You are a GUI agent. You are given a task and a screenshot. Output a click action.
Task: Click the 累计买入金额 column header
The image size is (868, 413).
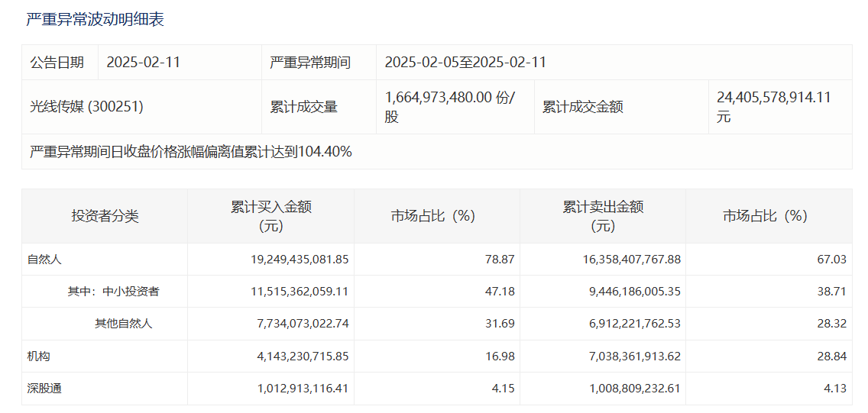[270, 216]
